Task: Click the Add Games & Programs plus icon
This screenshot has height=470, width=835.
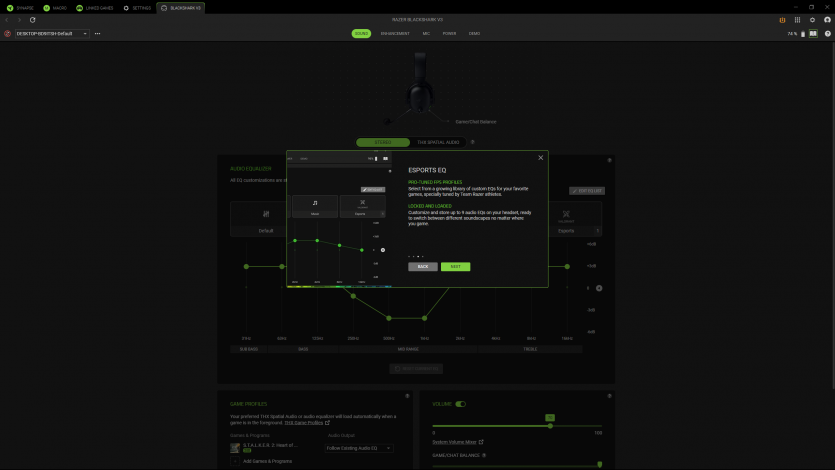Action: point(235,460)
